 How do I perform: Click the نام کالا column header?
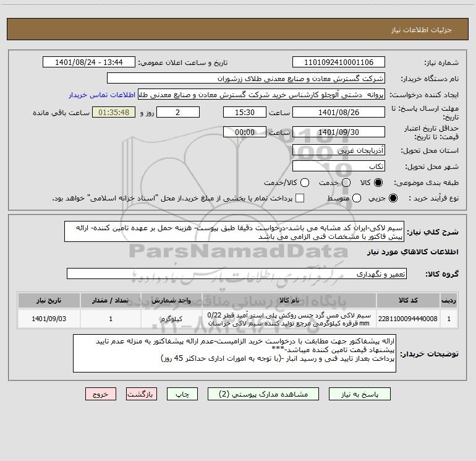point(289,301)
